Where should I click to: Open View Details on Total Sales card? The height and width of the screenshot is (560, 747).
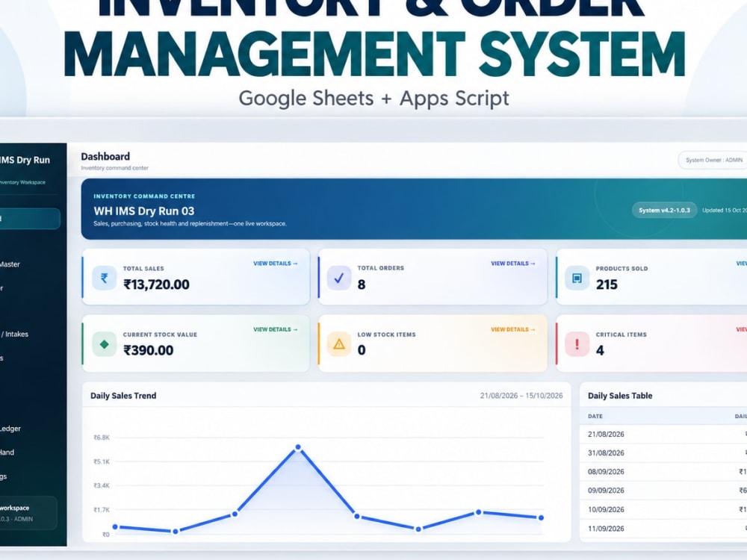tap(276, 264)
